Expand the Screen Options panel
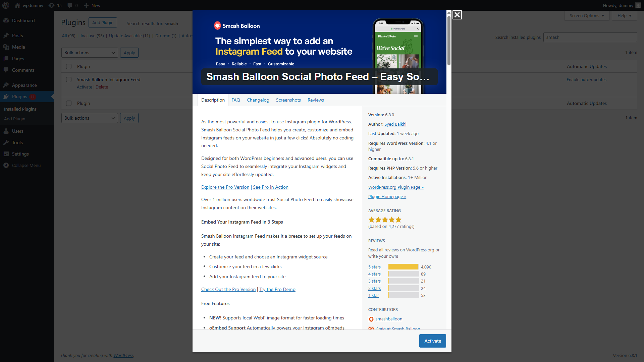644x362 pixels. [587, 15]
